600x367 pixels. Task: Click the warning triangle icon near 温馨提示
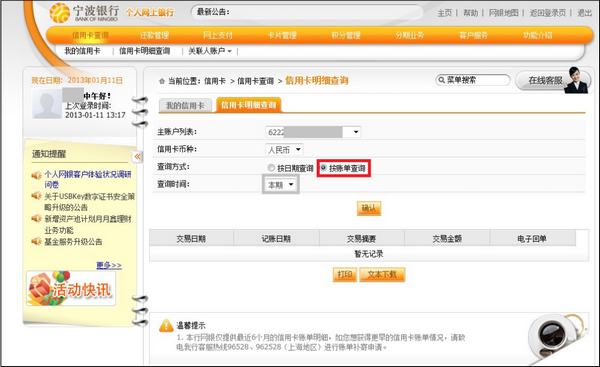coord(166,325)
